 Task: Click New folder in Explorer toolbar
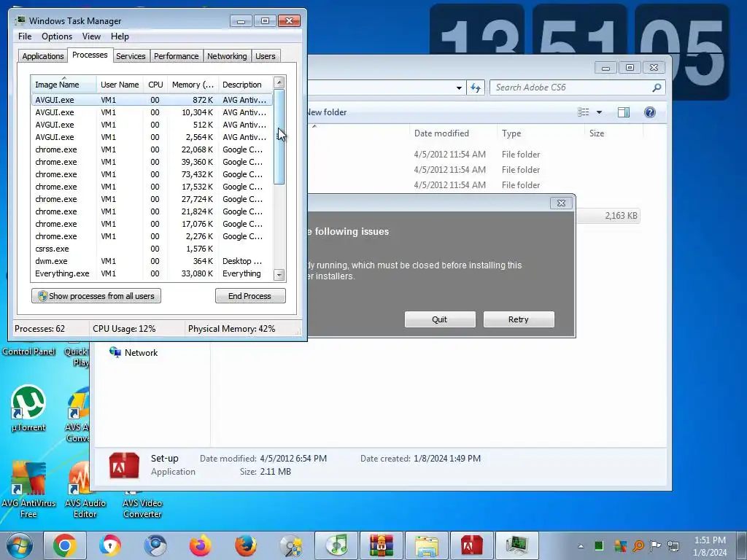(x=326, y=112)
